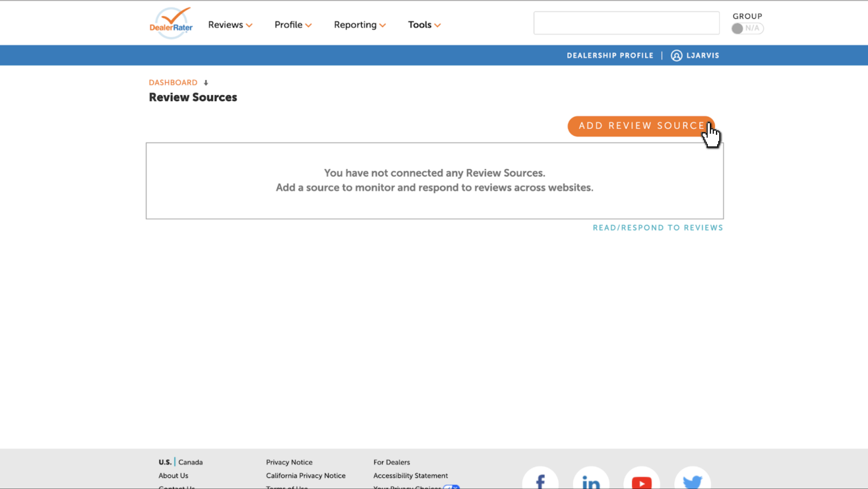Toggle the Group N/A switch
Image resolution: width=868 pixels, height=489 pixels.
tap(747, 28)
